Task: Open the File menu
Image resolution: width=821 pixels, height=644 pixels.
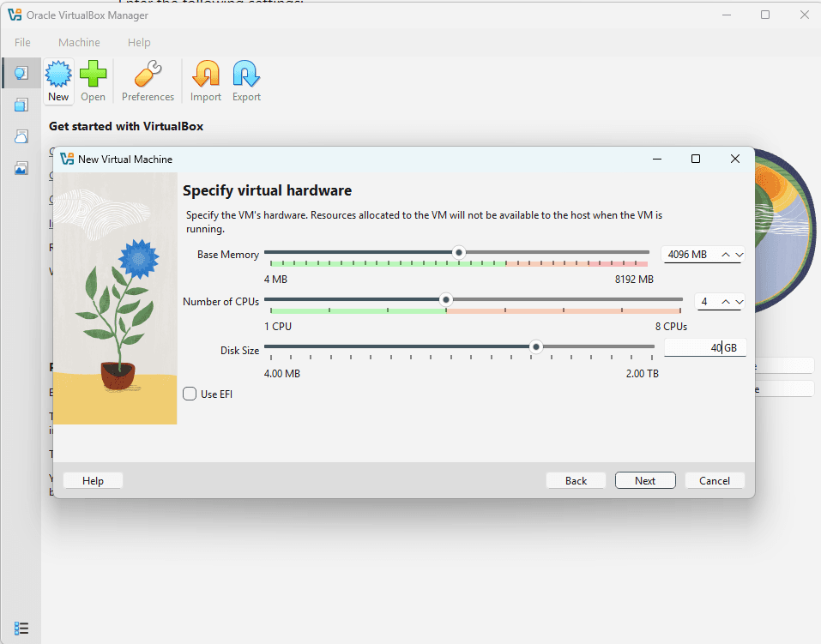Action: [22, 42]
